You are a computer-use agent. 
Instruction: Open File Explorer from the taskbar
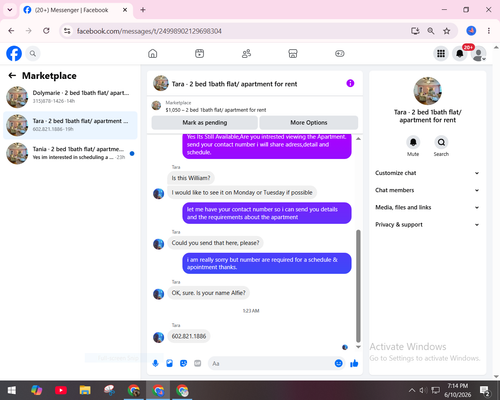85,390
